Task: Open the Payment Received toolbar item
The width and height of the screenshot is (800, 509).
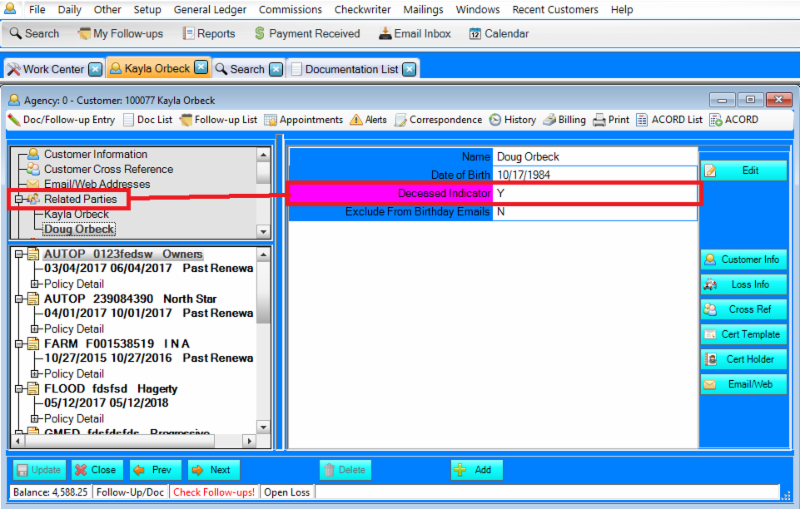Action: 307,33
